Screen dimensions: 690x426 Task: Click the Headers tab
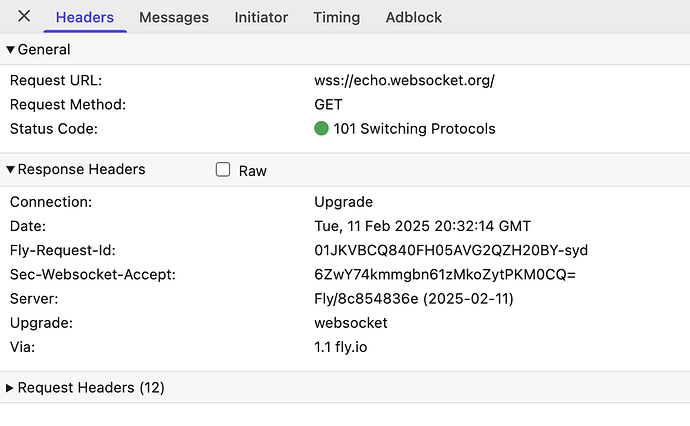pos(84,17)
